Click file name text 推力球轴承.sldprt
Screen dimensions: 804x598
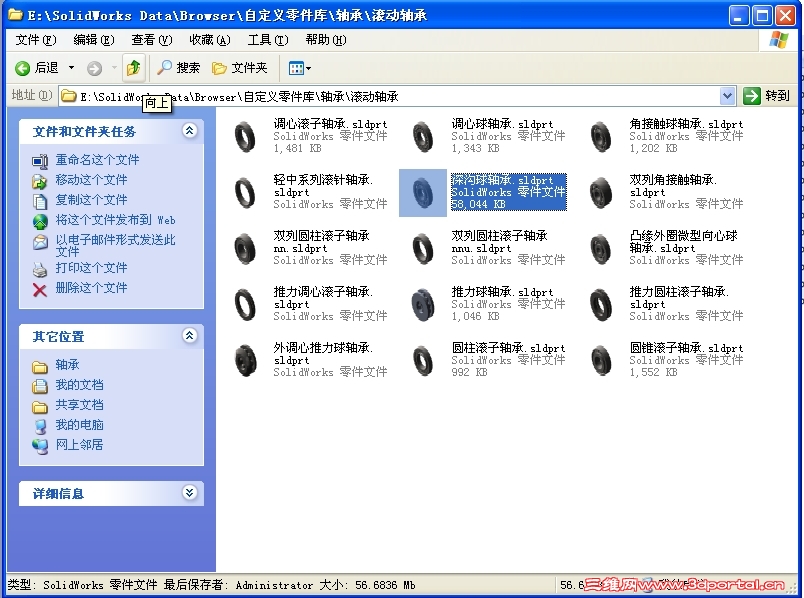[x=502, y=292]
